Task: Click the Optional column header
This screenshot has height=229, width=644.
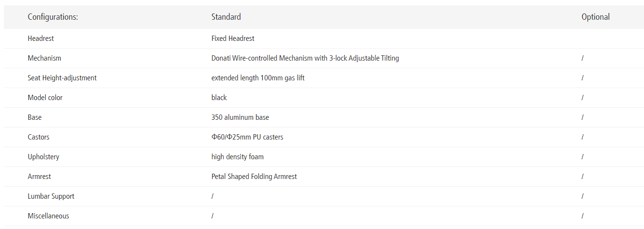Action: (595, 17)
